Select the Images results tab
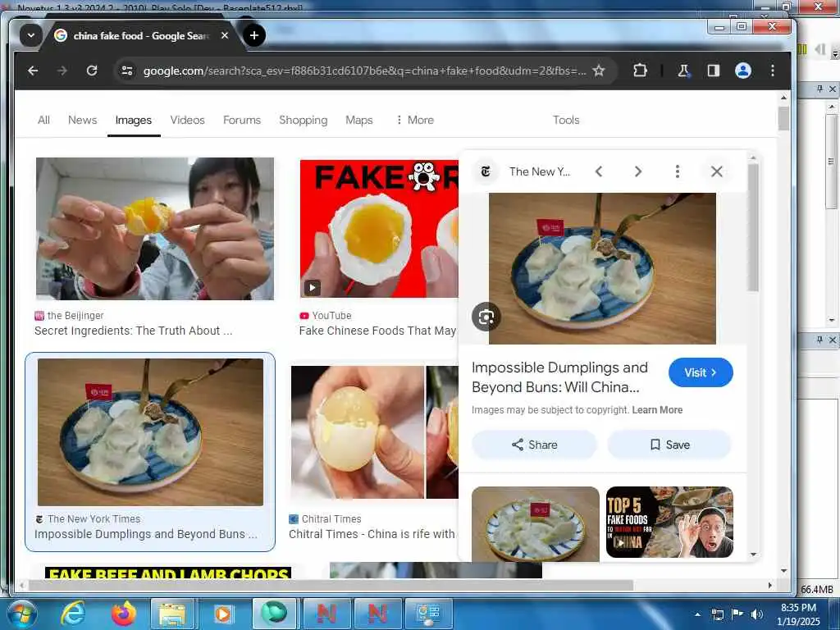The height and width of the screenshot is (630, 840). coord(134,120)
